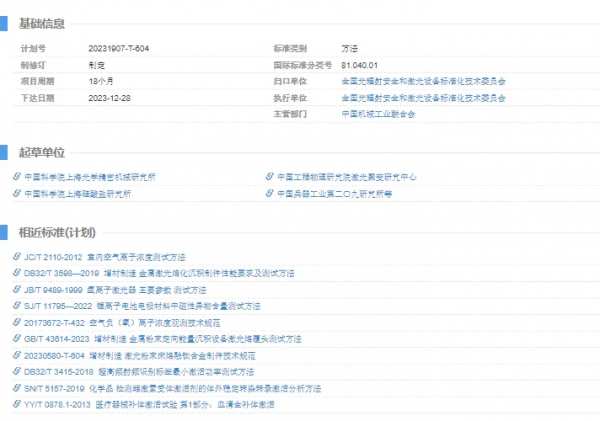Open standard SJ/T 11795—2022 link
This screenshot has height=421, width=600.
click(x=142, y=306)
